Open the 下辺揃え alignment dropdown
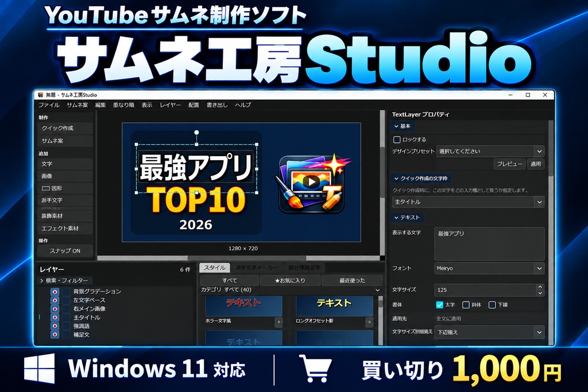 [489, 332]
